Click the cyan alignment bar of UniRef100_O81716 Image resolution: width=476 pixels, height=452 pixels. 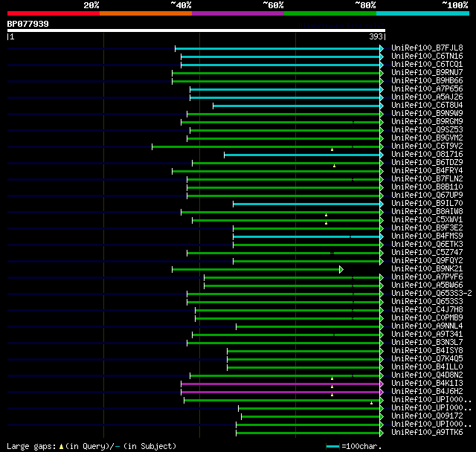pos(303,155)
